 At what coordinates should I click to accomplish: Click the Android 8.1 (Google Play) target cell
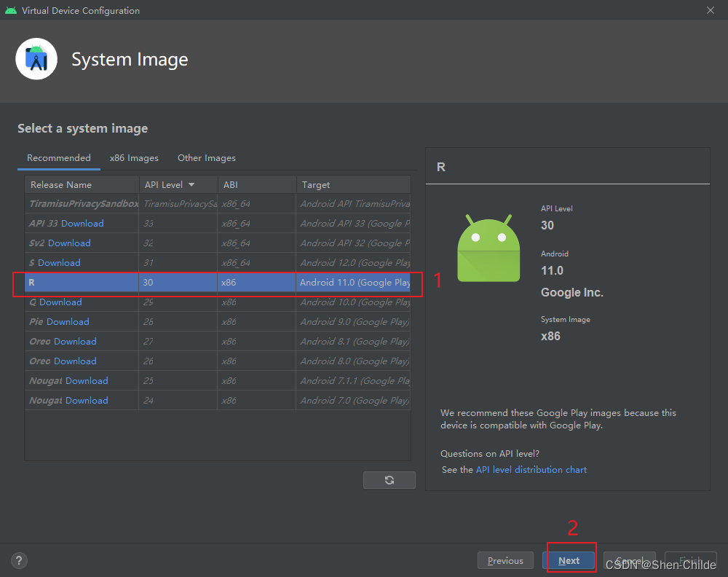pos(353,341)
